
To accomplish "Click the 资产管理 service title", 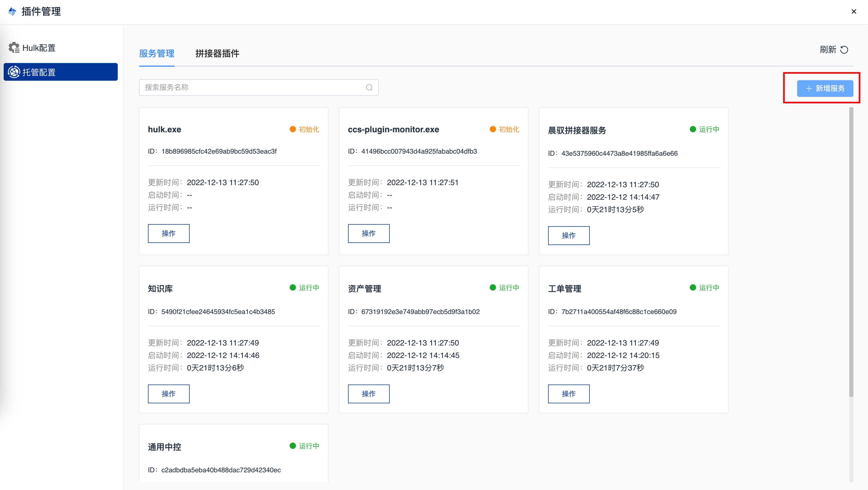I will (365, 289).
